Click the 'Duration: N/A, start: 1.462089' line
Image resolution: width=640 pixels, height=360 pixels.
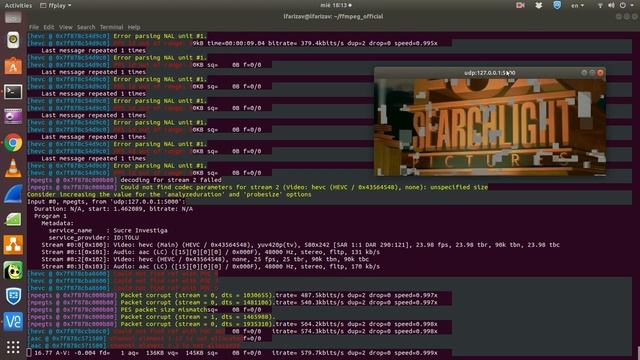(113, 209)
